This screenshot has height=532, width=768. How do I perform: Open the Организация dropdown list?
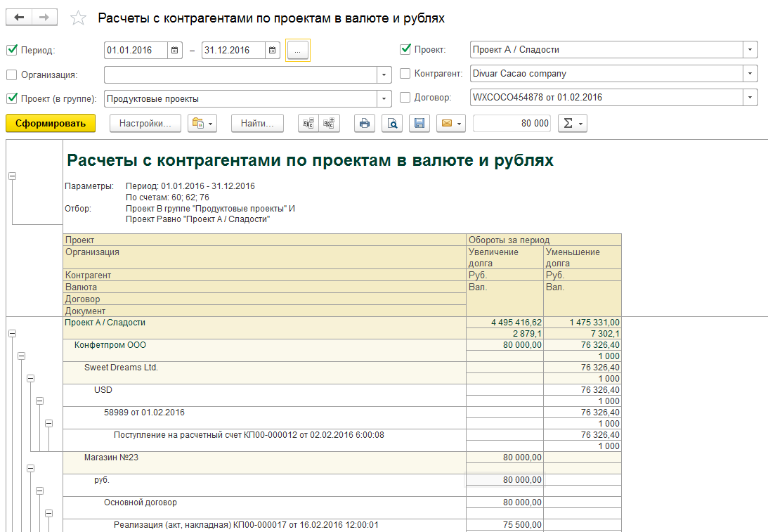384,75
